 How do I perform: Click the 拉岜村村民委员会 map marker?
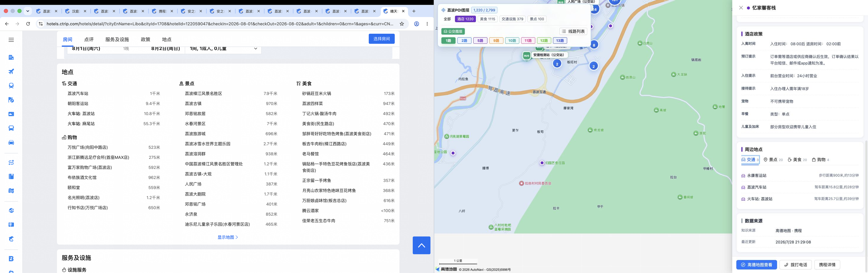521,183
